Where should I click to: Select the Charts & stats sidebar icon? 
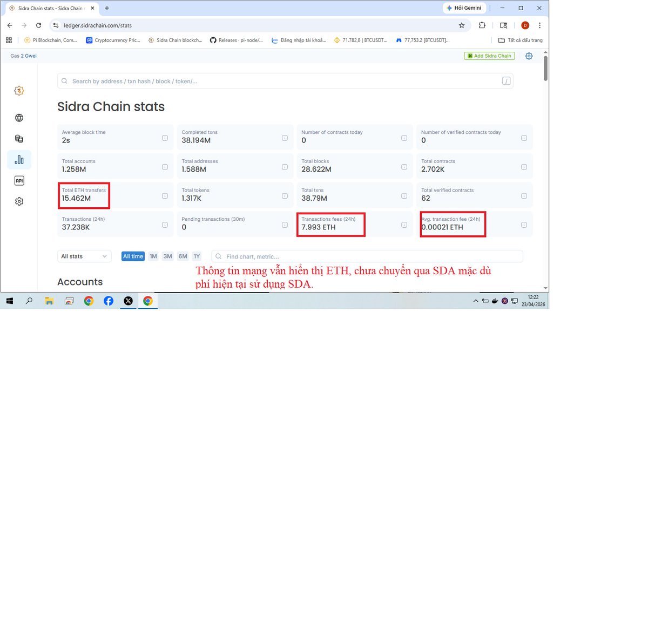pyautogui.click(x=19, y=160)
